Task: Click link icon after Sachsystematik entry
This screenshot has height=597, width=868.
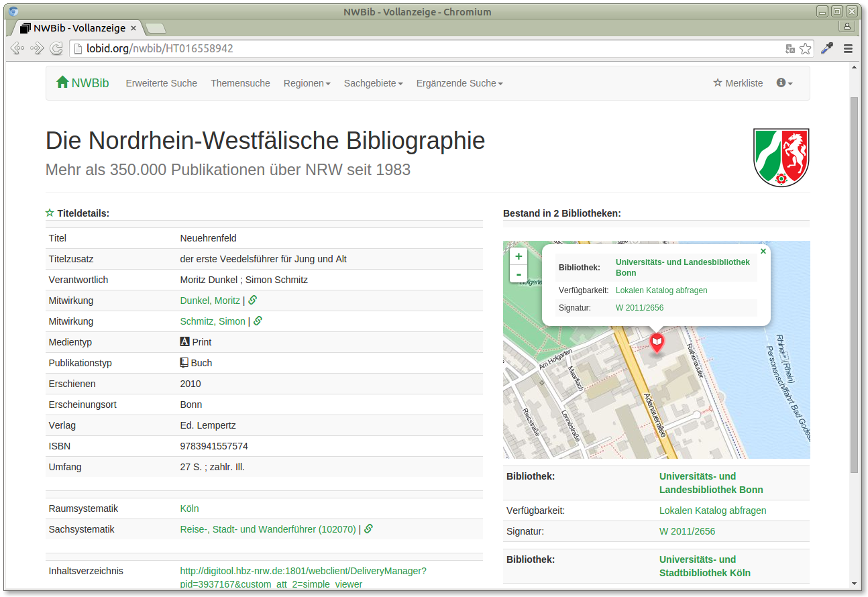Action: [369, 529]
